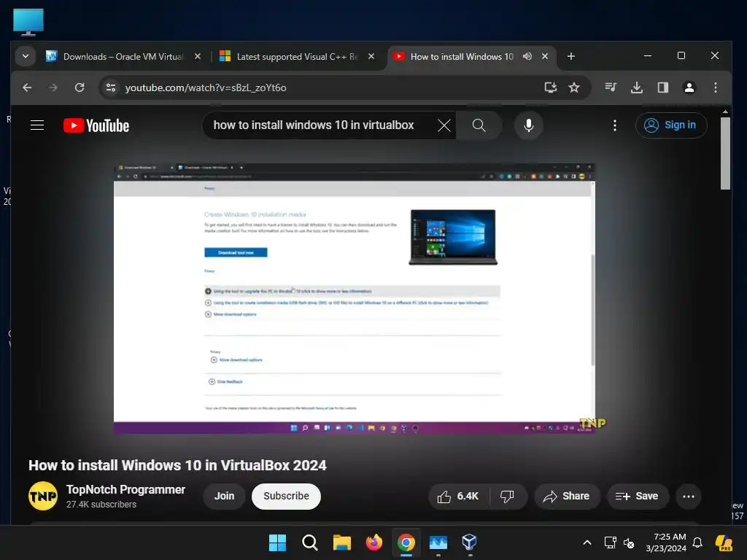Open the Chrome tab search dropdown
Screen dimensions: 747x560
(26, 56)
